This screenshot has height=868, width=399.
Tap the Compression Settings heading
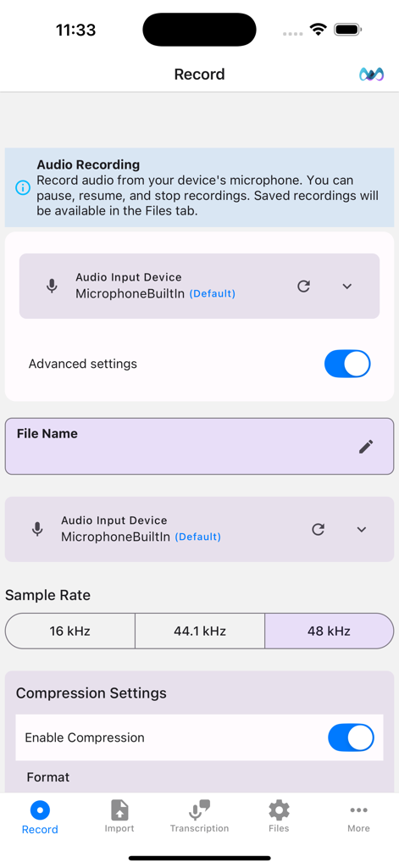click(91, 693)
